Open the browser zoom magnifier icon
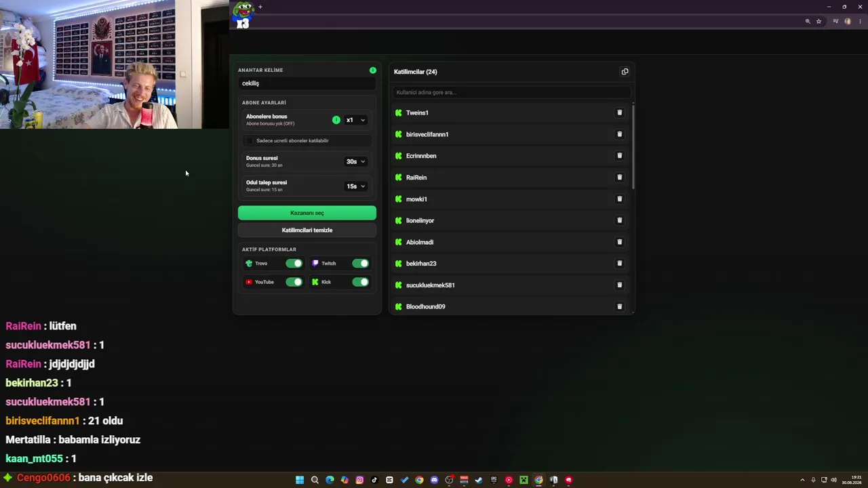Image resolution: width=868 pixels, height=488 pixels. point(808,22)
